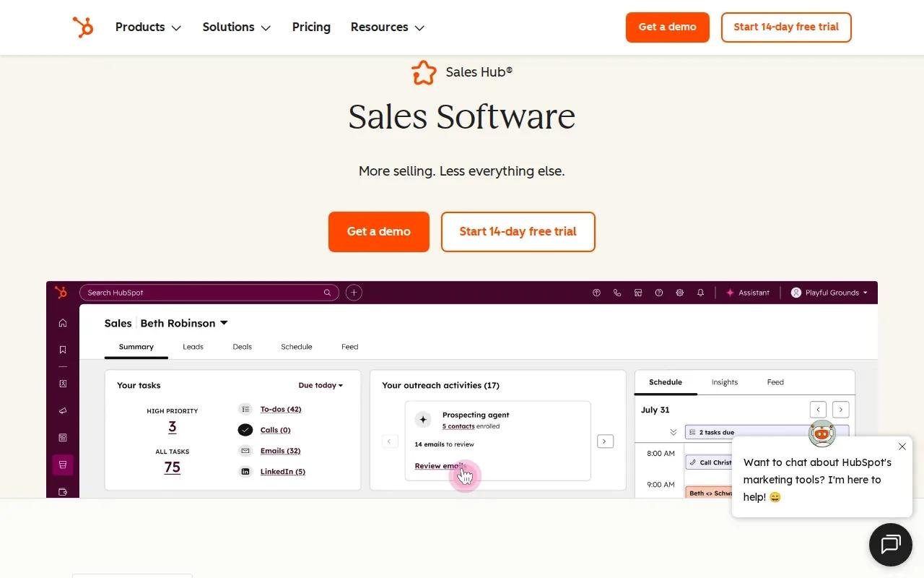Expand the Products menu

tap(148, 27)
